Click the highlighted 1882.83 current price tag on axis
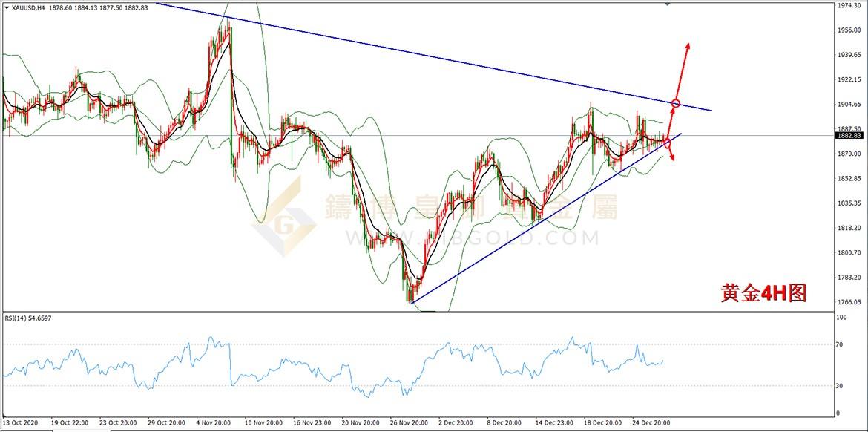 pos(849,136)
